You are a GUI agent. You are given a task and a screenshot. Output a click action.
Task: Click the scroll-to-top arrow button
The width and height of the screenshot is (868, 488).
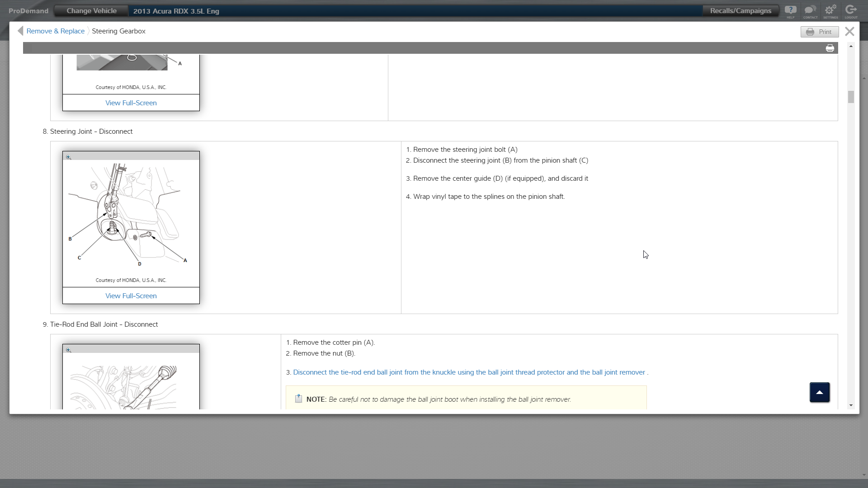coord(819,392)
